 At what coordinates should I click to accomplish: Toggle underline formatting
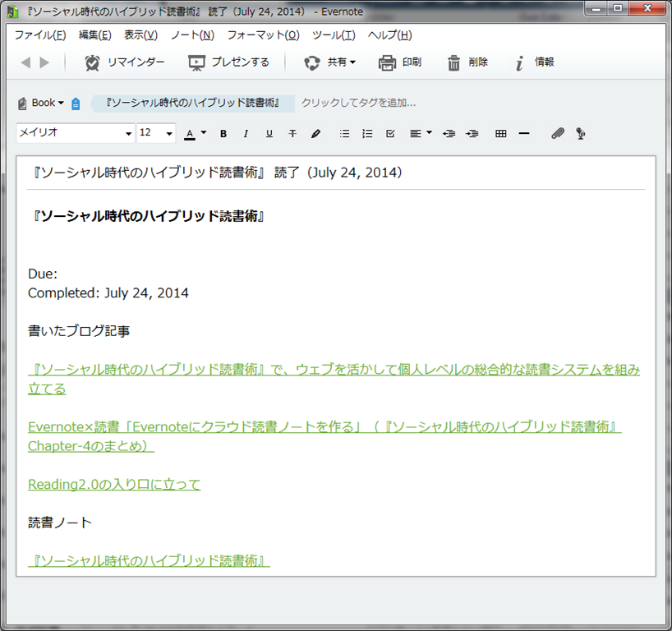[x=269, y=134]
